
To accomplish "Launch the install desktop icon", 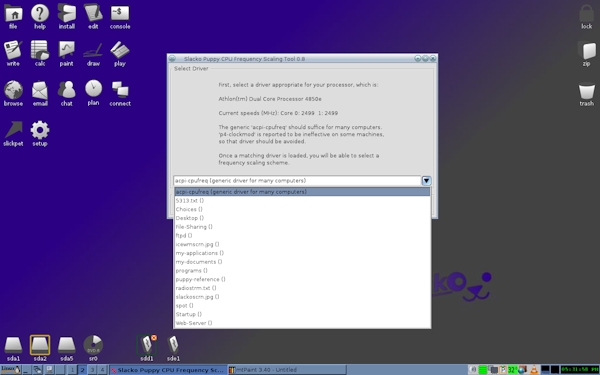I will coord(67,16).
